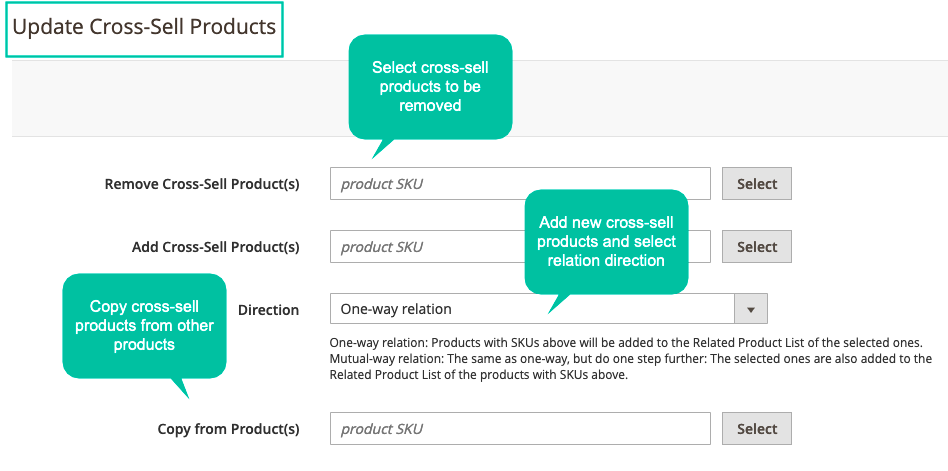Click the Mutual-way relation explanation text
The width and height of the screenshot is (948, 471).
coord(631,367)
